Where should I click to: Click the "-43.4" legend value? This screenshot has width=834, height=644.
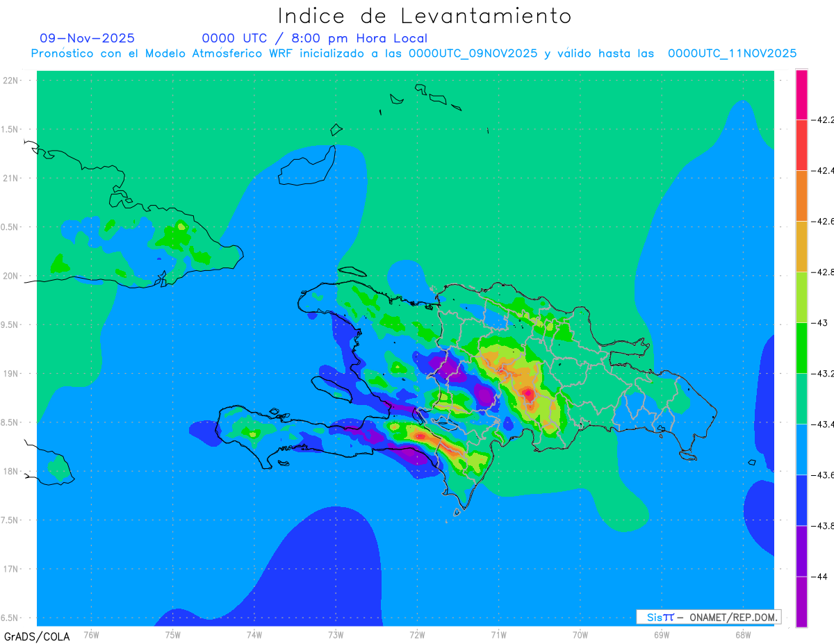tap(823, 424)
